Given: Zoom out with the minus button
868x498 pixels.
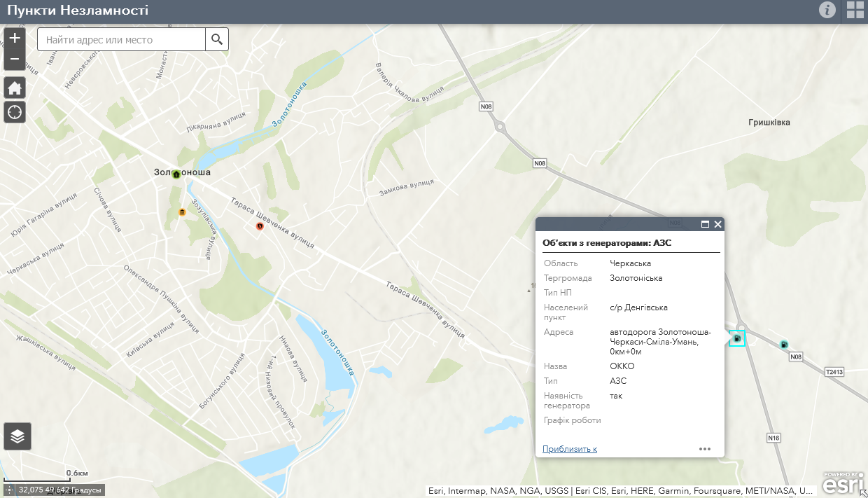Looking at the screenshot, I should [15, 60].
